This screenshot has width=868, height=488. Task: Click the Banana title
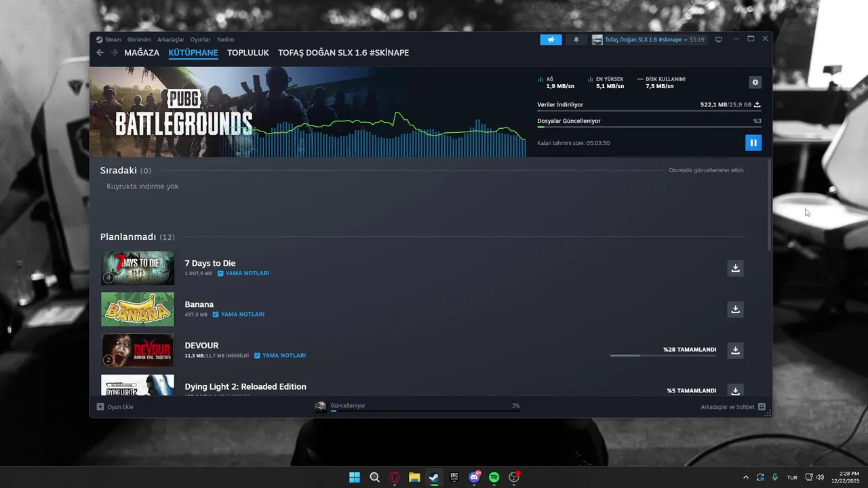[x=199, y=304]
